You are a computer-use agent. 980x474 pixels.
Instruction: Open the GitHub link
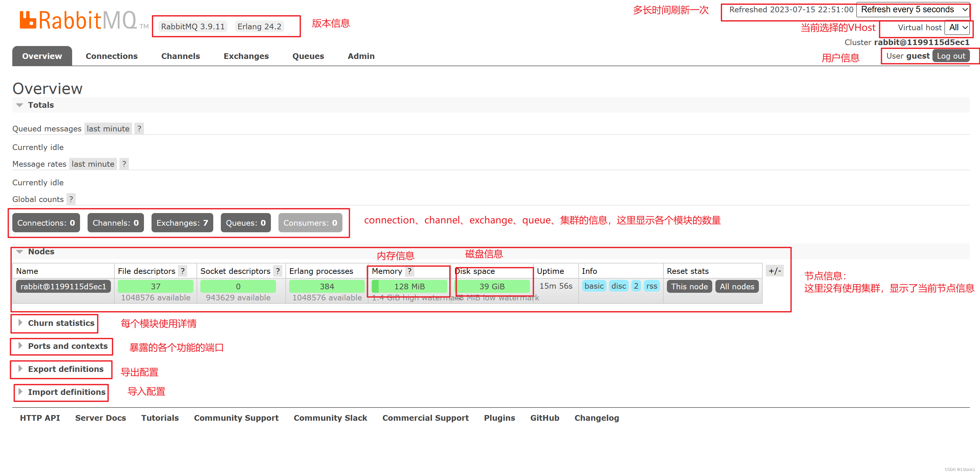click(544, 418)
